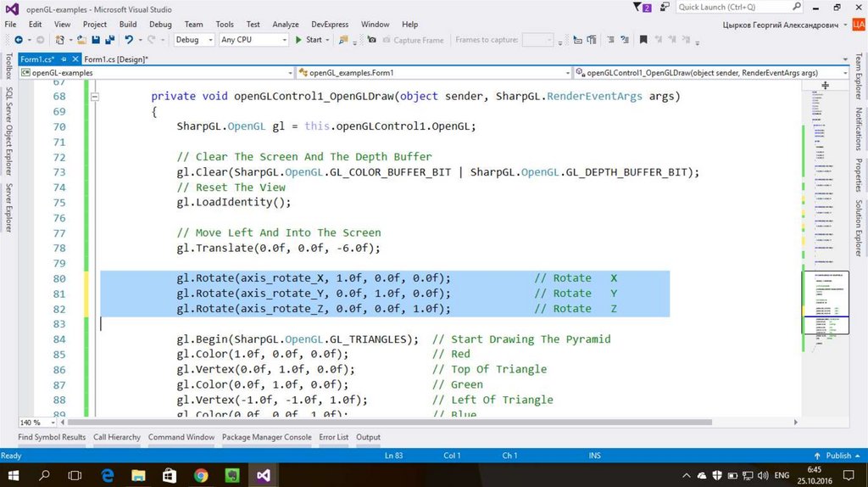The image size is (868, 487).
Task: Switch to the Form1.cs [Design] tab
Action: 116,59
